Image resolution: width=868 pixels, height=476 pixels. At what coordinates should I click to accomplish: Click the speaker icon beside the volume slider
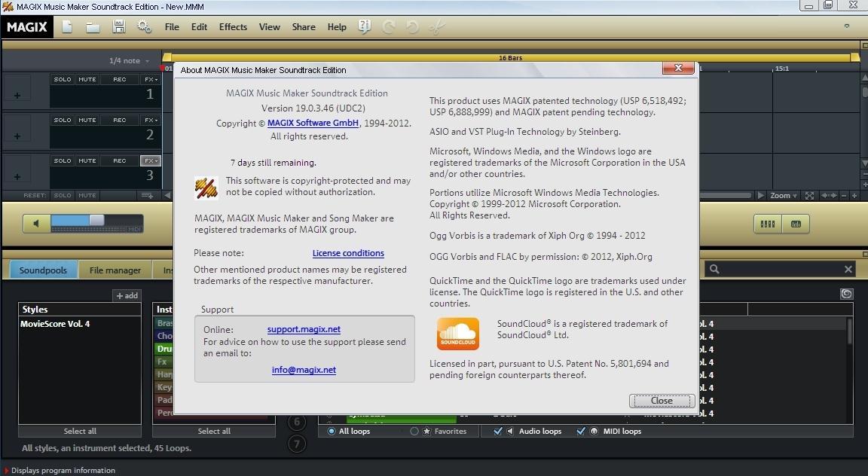point(35,222)
